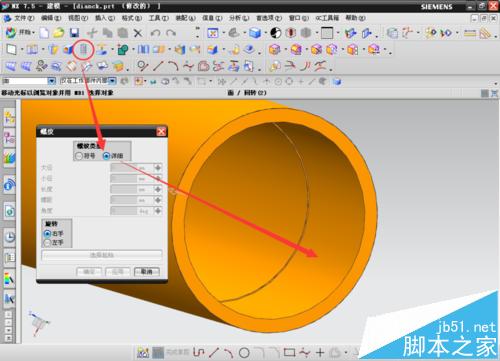Click the clock icon in left sidebar
The width and height of the screenshot is (500, 361).
(x=10, y=237)
